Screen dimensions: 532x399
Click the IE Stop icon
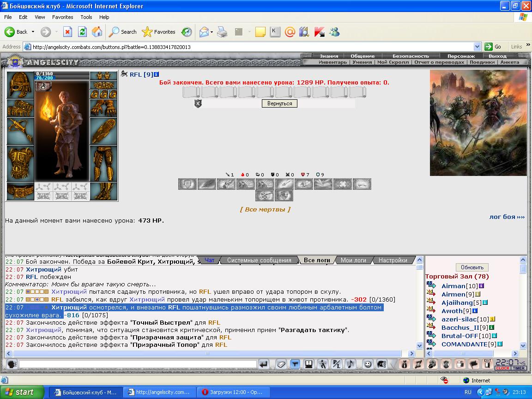[67, 32]
